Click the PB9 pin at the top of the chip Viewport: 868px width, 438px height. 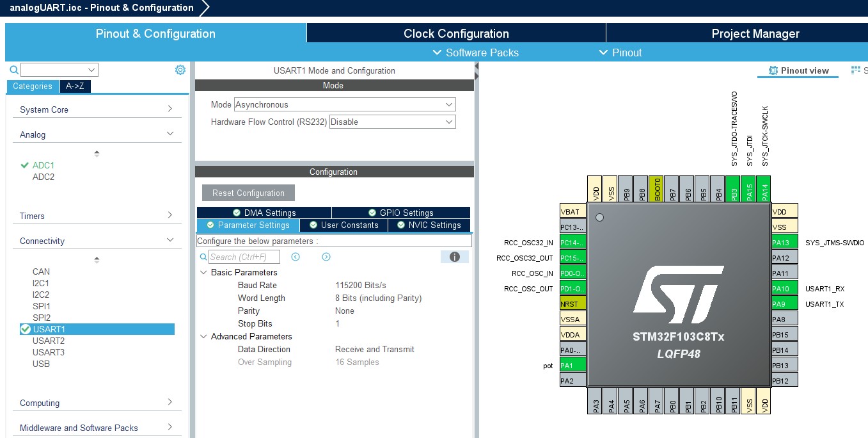[627, 190]
